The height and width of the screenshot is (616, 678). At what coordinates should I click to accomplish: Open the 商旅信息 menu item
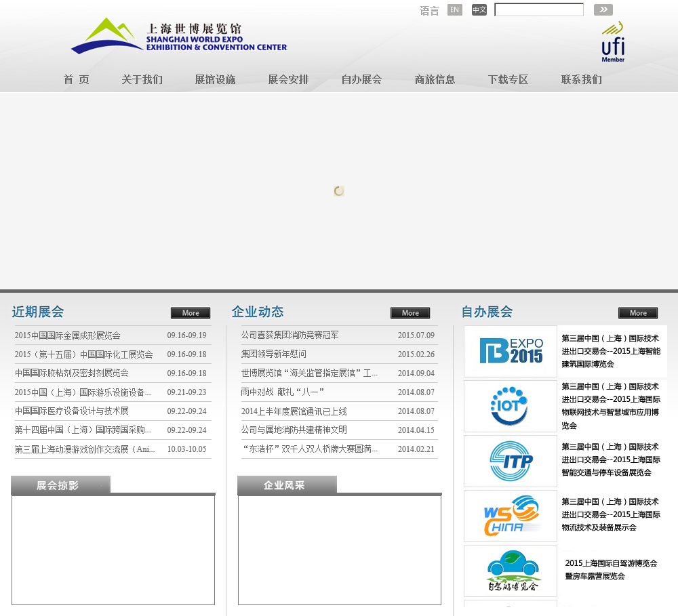click(435, 79)
